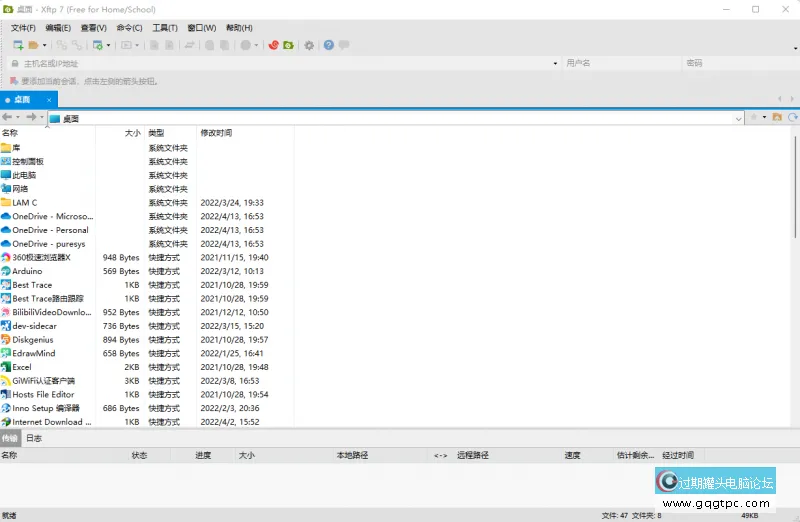Open the 查看(V) menu
Viewport: 800px width, 522px height.
93,28
